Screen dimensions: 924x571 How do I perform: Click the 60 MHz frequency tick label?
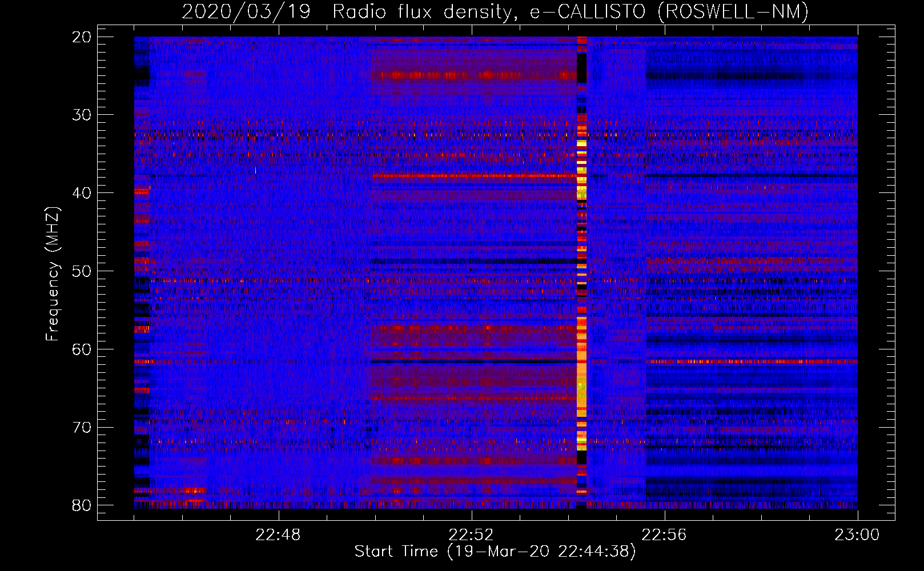pos(82,349)
